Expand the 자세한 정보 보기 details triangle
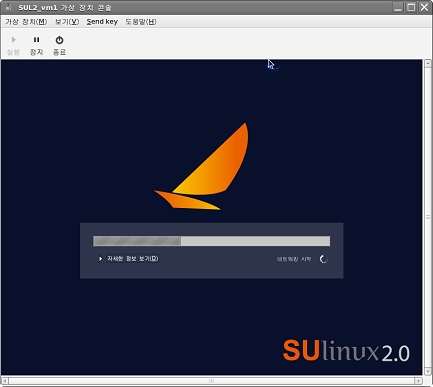This screenshot has width=433, height=387. 100,259
